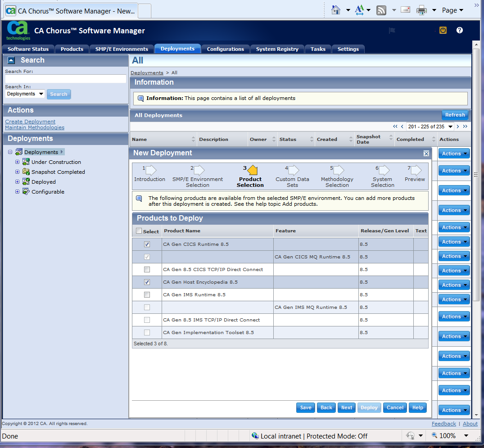Click the Deployments folder tree icon

point(19,152)
